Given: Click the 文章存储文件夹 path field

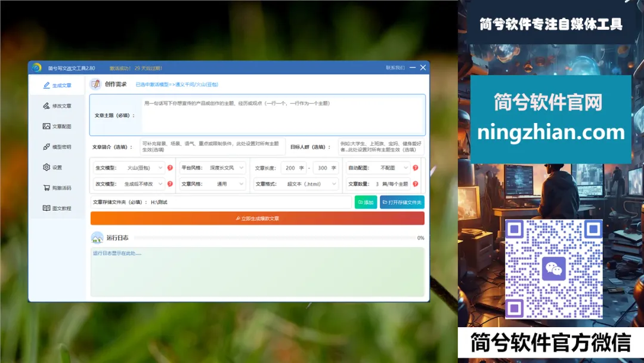Looking at the screenshot, I should click(x=250, y=202).
